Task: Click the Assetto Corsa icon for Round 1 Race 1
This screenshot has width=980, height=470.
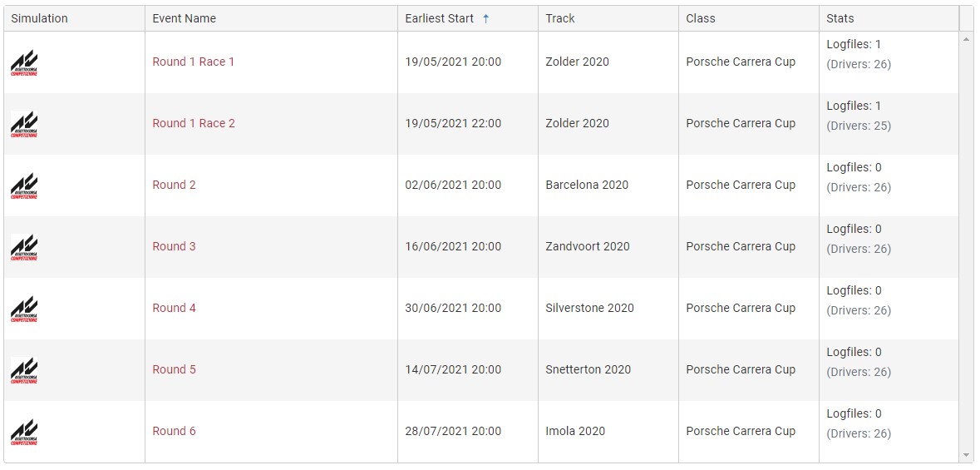Action: pos(24,62)
